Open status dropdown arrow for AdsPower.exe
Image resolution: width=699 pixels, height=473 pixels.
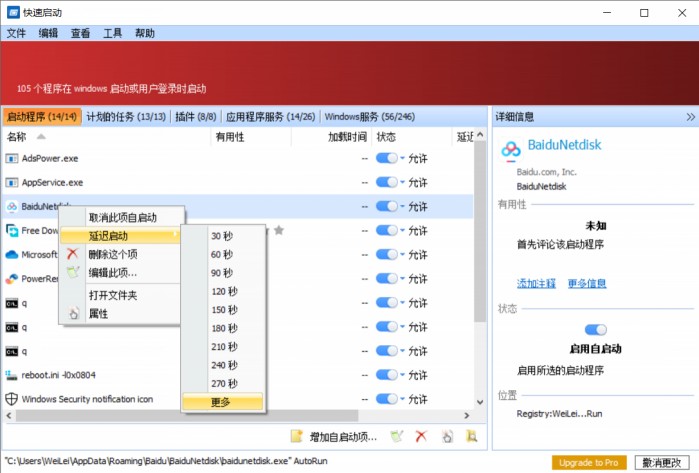pyautogui.click(x=403, y=158)
